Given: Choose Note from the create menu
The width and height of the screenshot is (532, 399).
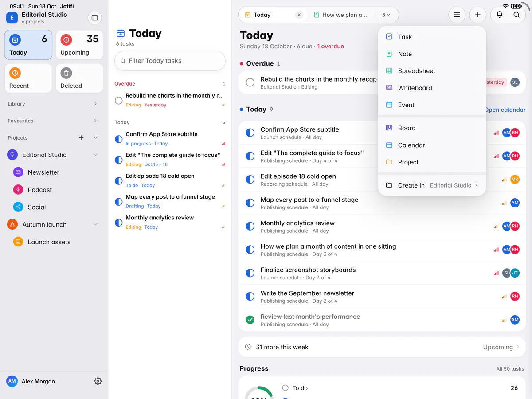Looking at the screenshot, I should pyautogui.click(x=432, y=54).
